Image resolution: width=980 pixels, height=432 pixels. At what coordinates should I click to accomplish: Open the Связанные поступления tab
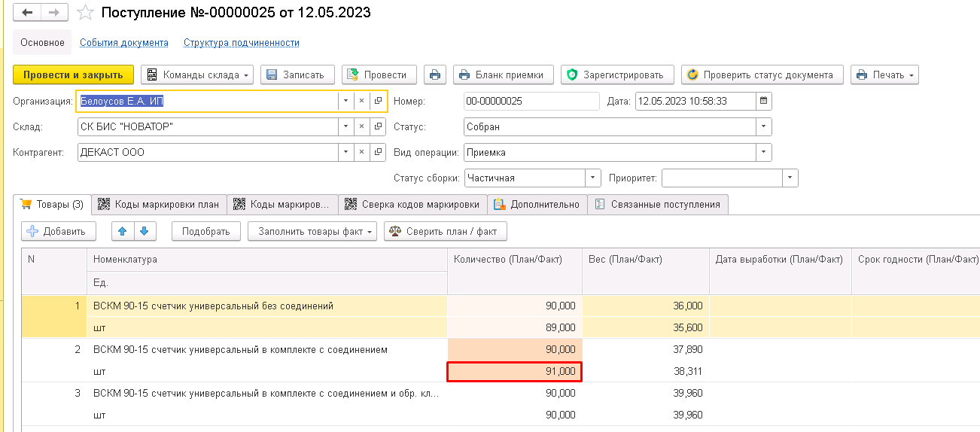click(658, 204)
